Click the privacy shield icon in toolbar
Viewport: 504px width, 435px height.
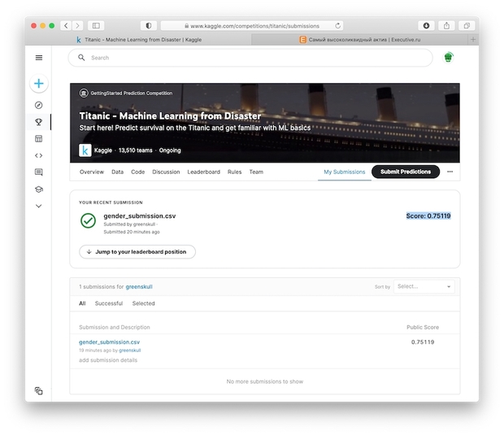coord(149,26)
